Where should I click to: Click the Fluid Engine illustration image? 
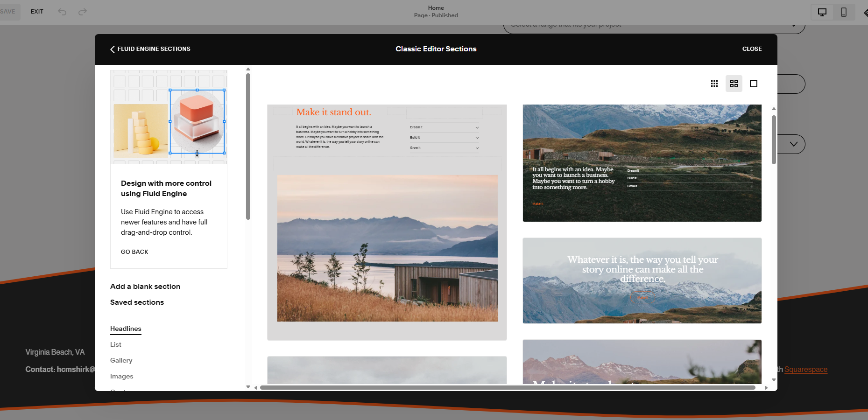169,117
